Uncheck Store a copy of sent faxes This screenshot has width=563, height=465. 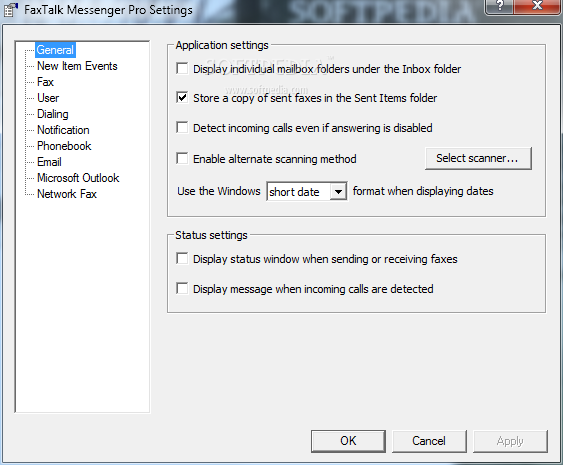182,97
